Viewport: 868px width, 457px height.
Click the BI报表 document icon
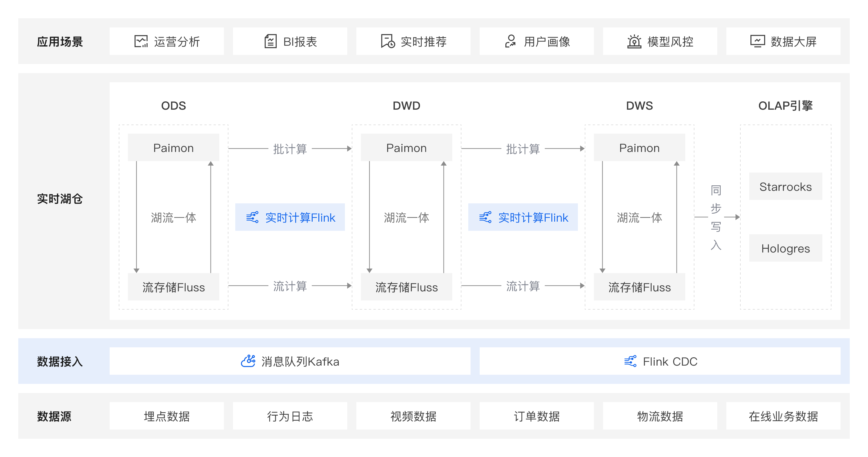point(271,41)
